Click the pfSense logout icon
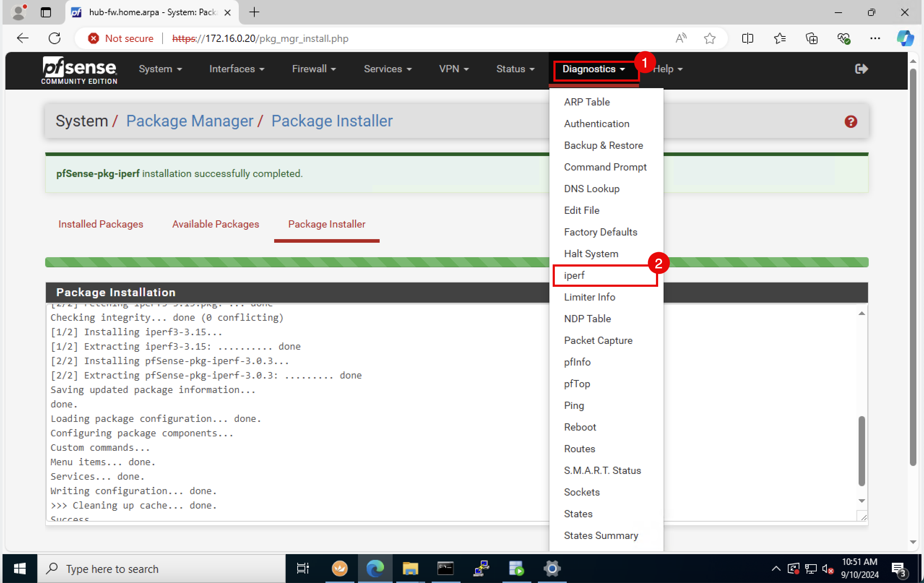 861,69
